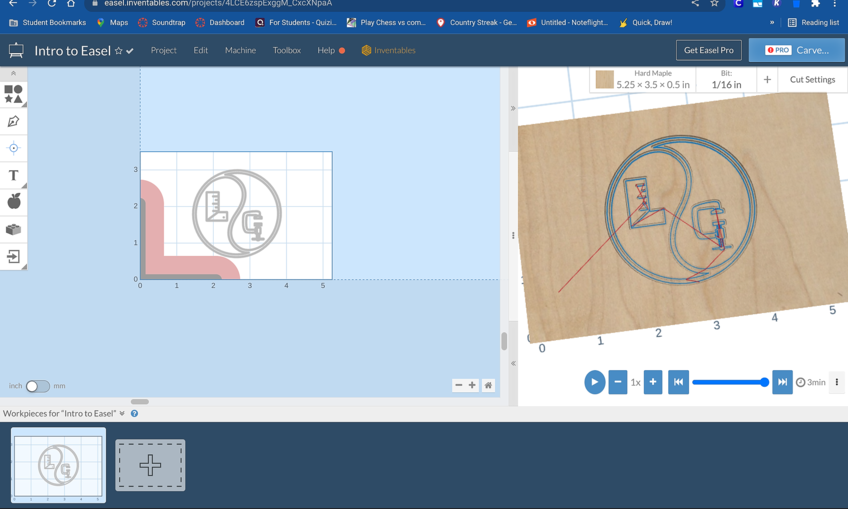This screenshot has height=509, width=848.
Task: Select the first workpiece thumbnail
Action: pyautogui.click(x=58, y=465)
